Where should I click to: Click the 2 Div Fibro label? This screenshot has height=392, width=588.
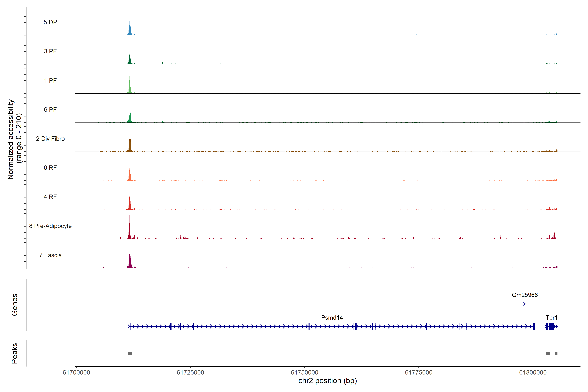[x=50, y=139]
